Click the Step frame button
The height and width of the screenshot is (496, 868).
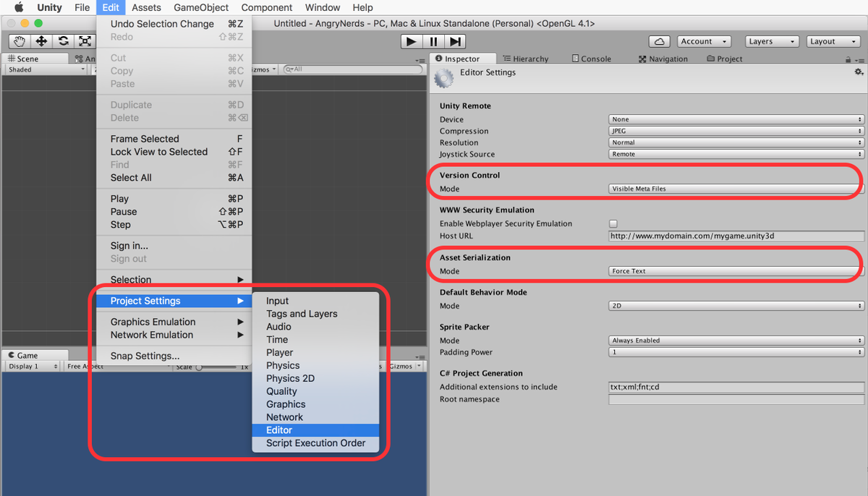(454, 42)
